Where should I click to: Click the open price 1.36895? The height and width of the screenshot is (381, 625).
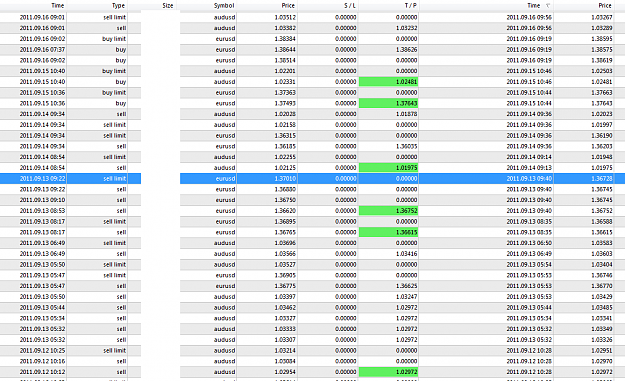click(x=285, y=222)
